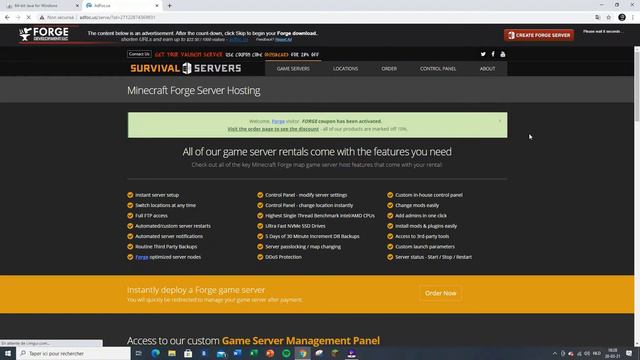
Task: Dismiss the green coupon banner
Action: click(500, 121)
